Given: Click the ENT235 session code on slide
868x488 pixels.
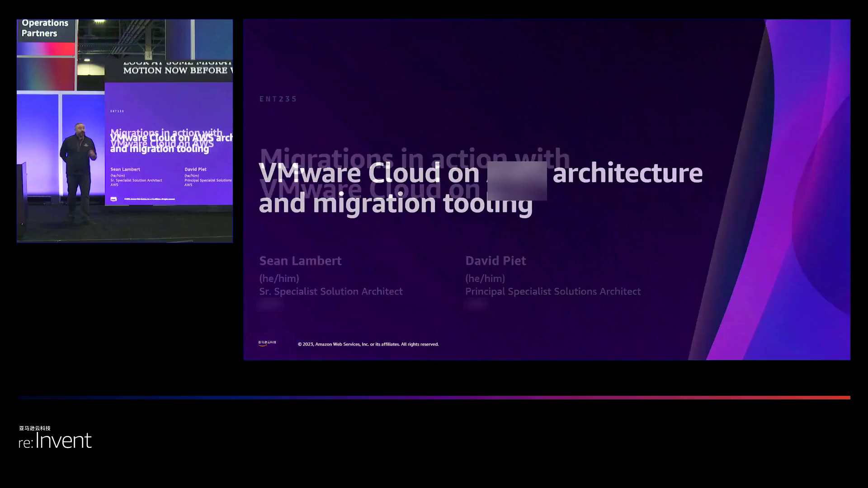Looking at the screenshot, I should 278,99.
